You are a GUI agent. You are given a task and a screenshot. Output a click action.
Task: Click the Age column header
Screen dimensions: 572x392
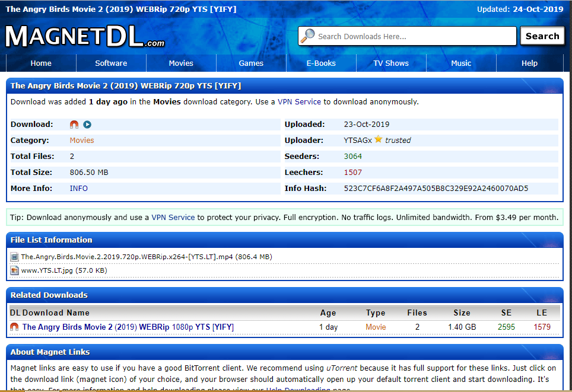point(328,313)
